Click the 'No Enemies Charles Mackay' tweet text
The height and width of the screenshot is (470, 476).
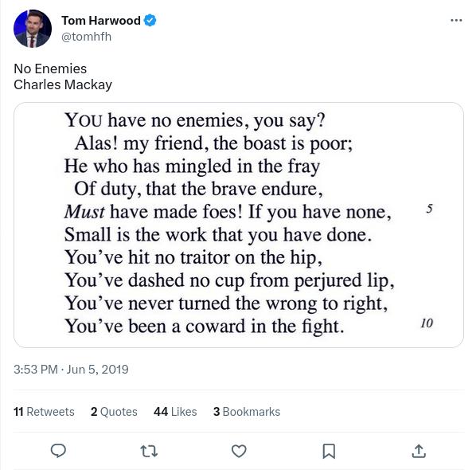[63, 76]
